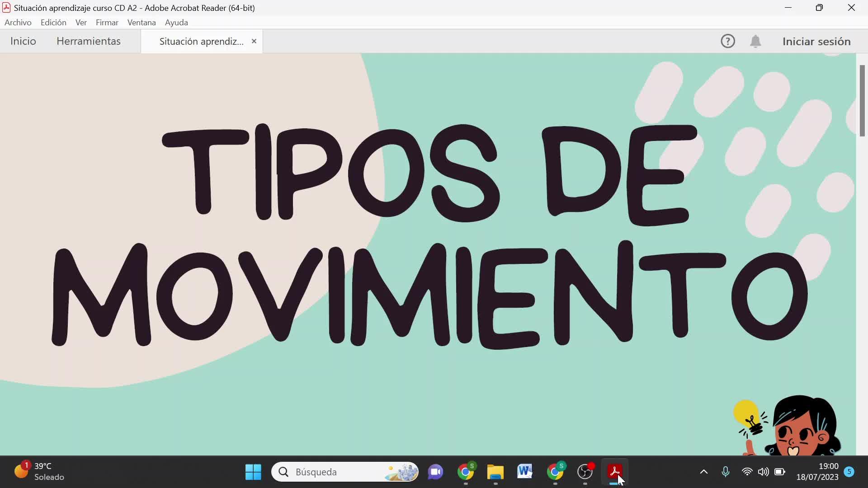Open Microsoft Word from the taskbar
The width and height of the screenshot is (868, 488).
[525, 472]
